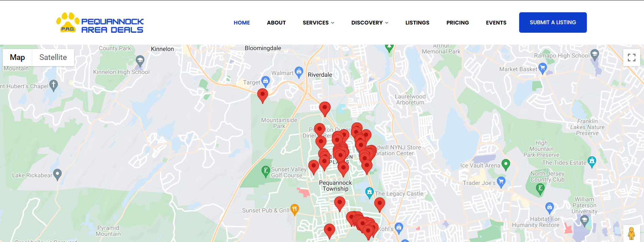Click the William Paterson University pin
This screenshot has width=644, height=242.
584,221
